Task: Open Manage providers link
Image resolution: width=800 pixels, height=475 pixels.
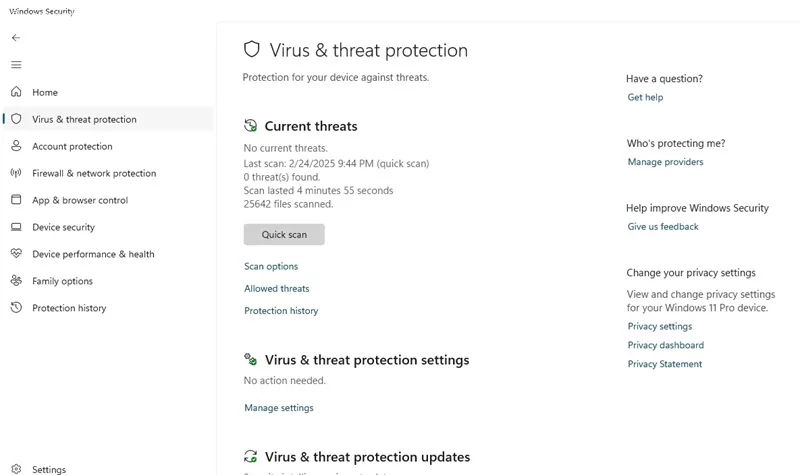Action: 665,162
